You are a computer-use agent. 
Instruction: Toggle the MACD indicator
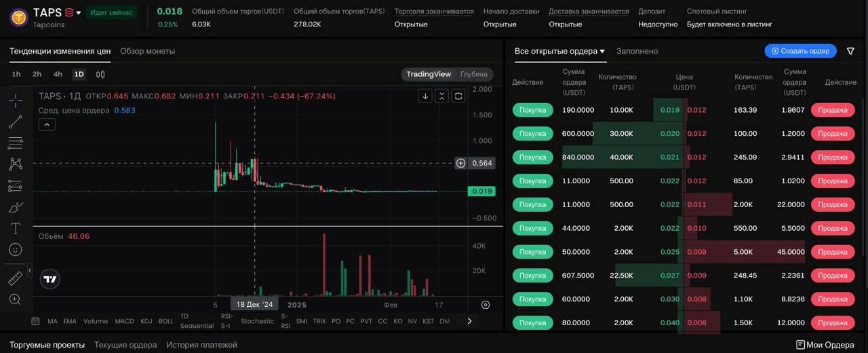(125, 321)
